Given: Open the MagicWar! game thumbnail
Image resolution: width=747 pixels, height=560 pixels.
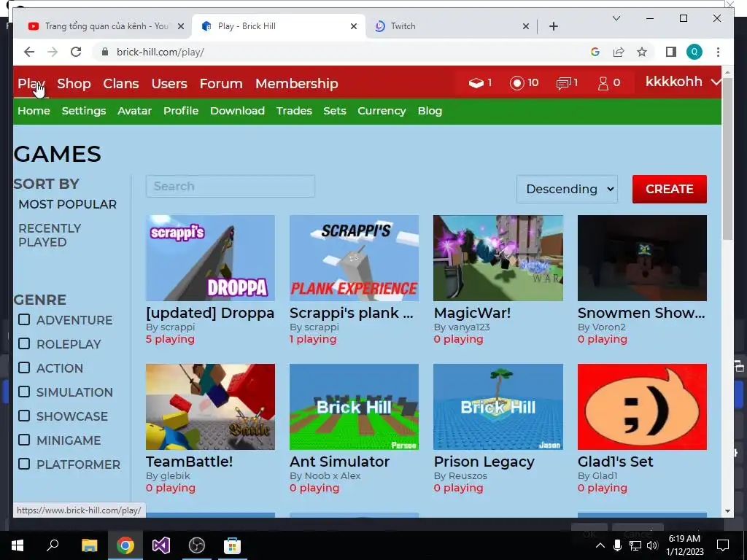Looking at the screenshot, I should (x=498, y=257).
